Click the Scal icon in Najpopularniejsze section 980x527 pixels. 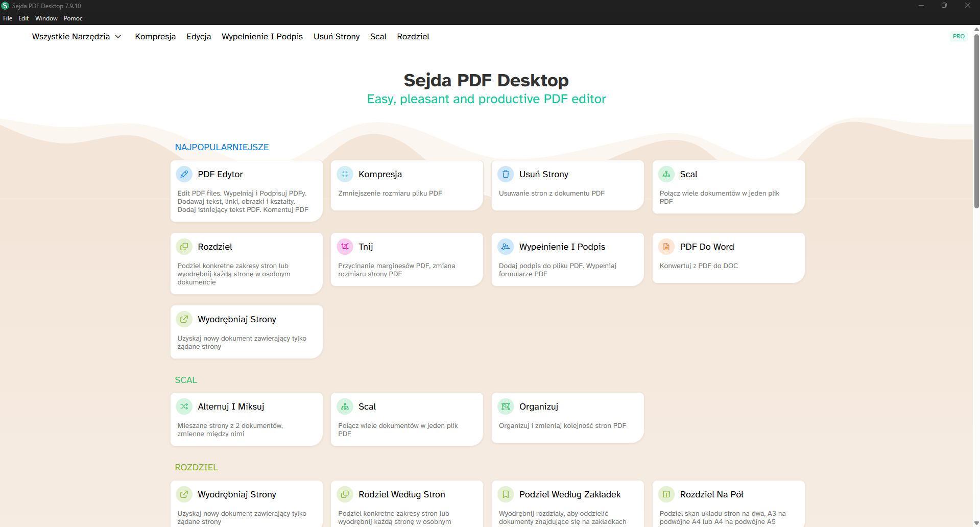point(666,174)
